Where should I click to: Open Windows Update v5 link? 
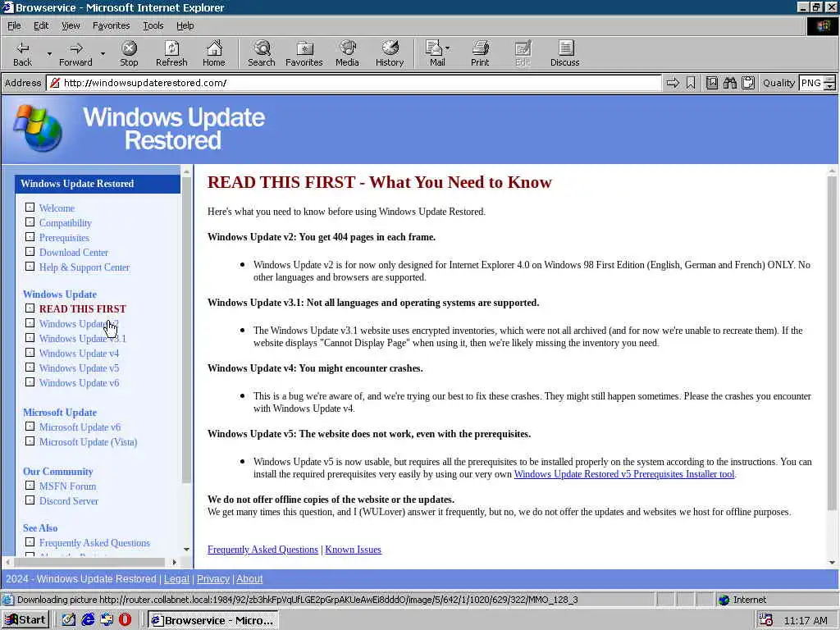79,368
